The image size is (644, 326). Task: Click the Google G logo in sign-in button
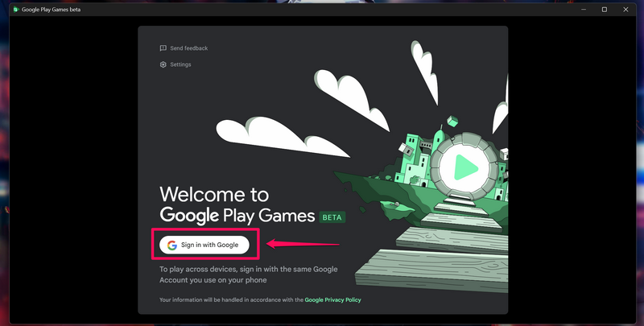(x=172, y=245)
